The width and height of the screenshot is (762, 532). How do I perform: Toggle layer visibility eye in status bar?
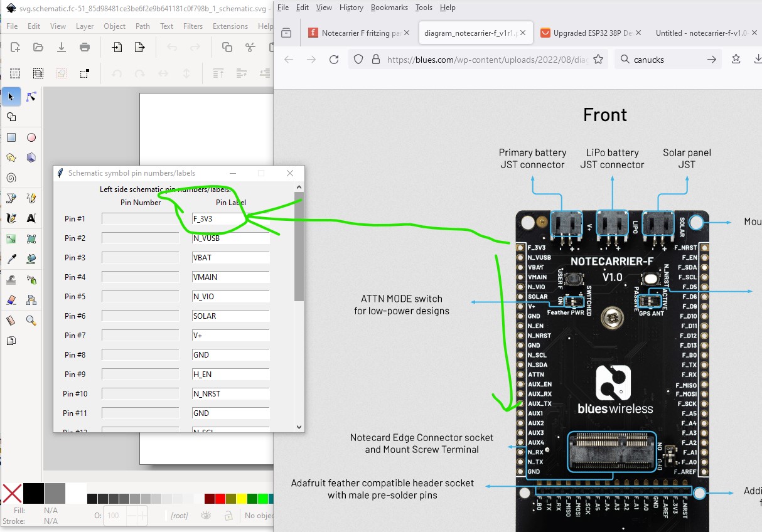[206, 515]
